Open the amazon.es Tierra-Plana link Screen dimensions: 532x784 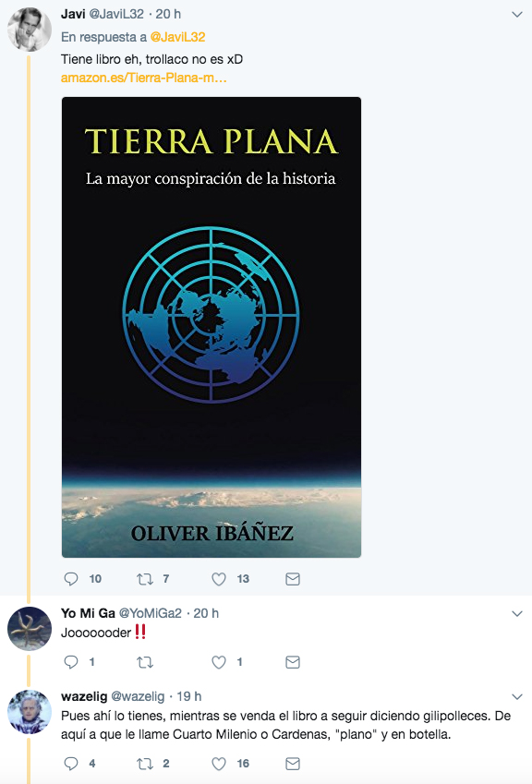pyautogui.click(x=144, y=78)
